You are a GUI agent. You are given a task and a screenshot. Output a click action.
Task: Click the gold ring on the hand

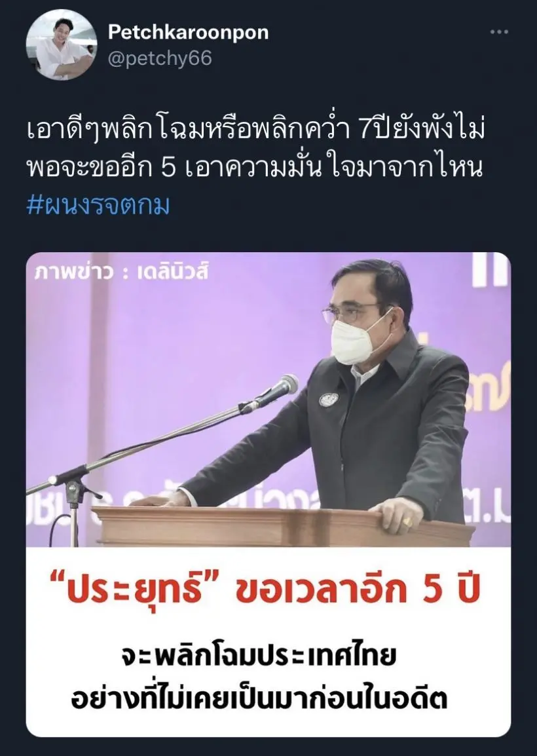(409, 521)
